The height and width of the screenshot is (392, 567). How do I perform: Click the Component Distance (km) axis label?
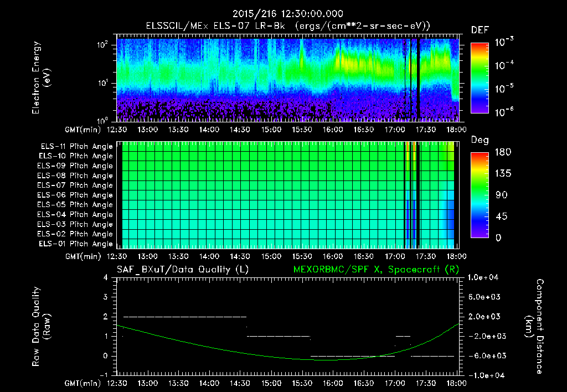(534, 327)
